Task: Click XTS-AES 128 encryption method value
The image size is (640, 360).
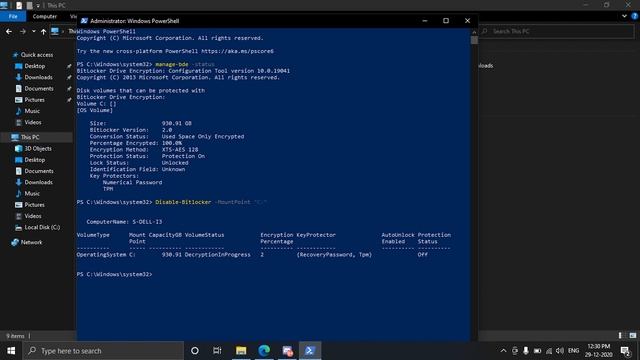Action: click(x=180, y=149)
